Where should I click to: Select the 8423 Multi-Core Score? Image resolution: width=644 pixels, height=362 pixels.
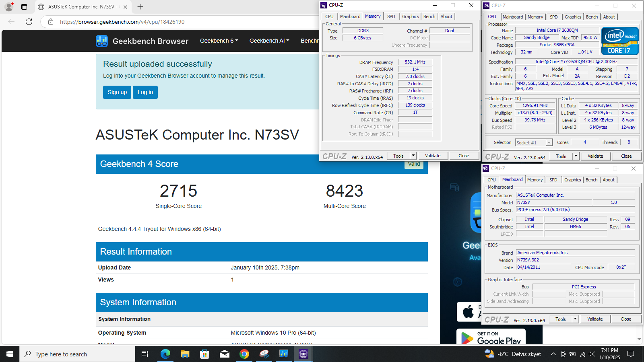click(345, 191)
